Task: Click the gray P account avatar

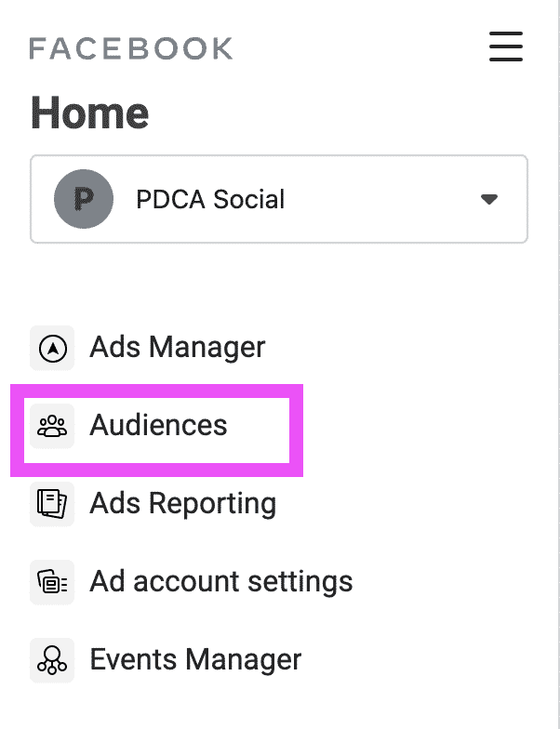Action: (84, 199)
